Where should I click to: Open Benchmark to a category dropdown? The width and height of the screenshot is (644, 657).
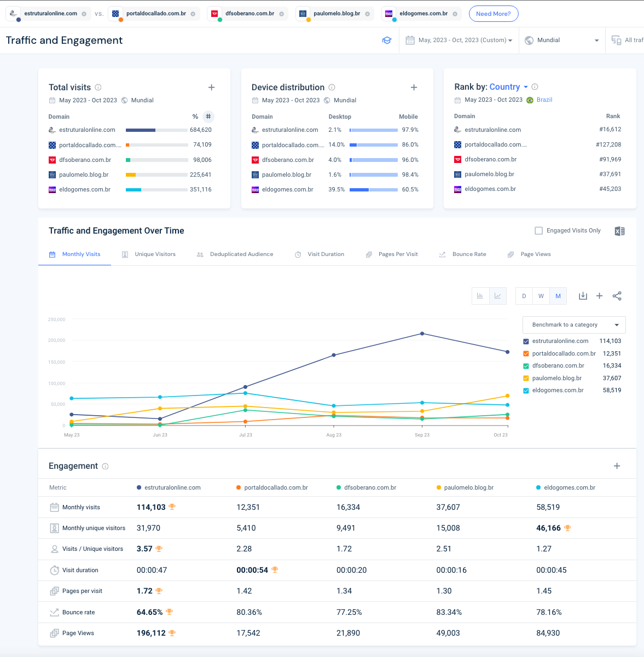click(x=574, y=325)
